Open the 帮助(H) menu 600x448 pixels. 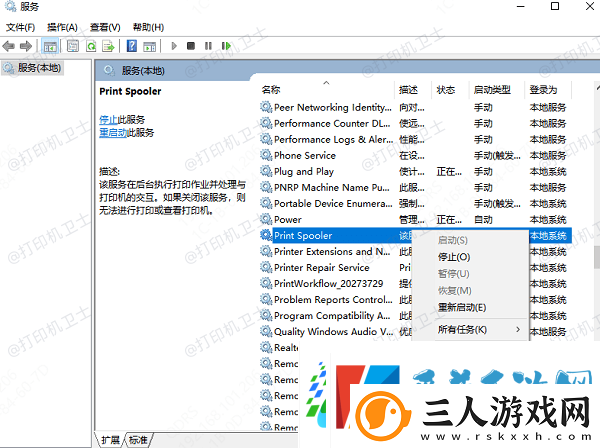coord(148,27)
